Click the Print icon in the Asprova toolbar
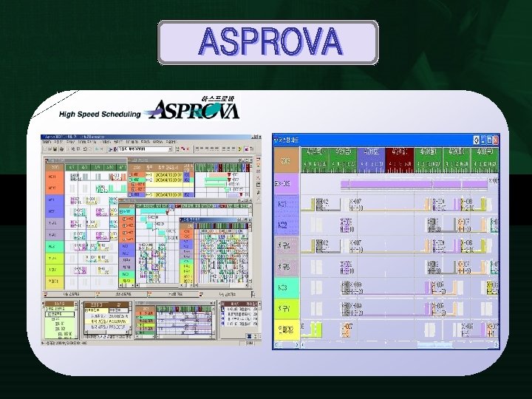The height and width of the screenshot is (399, 532). tap(61, 149)
